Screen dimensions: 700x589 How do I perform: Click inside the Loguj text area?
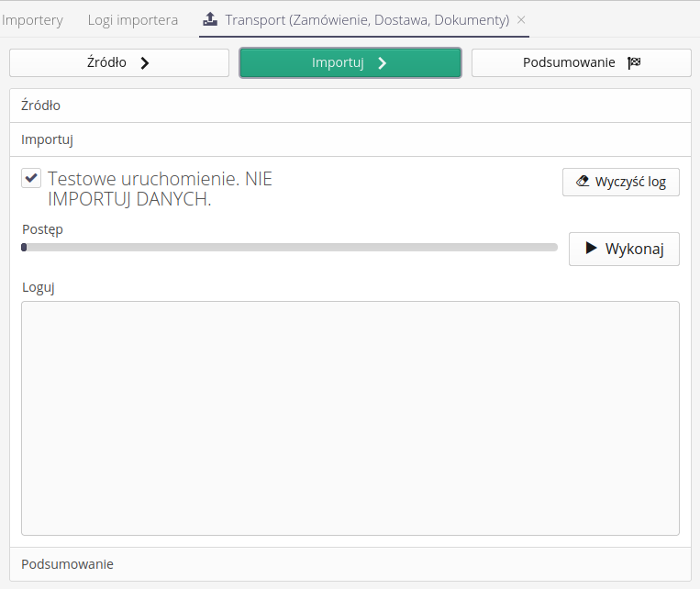[x=350, y=417]
